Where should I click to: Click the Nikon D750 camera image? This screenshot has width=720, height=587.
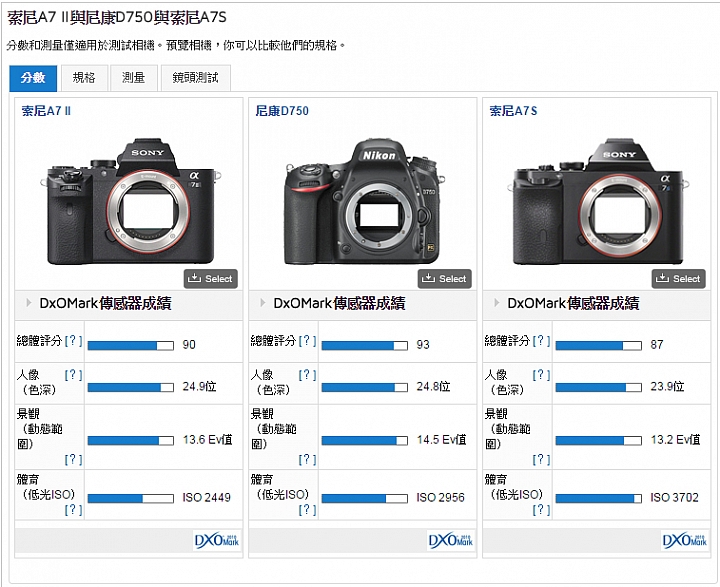[364, 201]
